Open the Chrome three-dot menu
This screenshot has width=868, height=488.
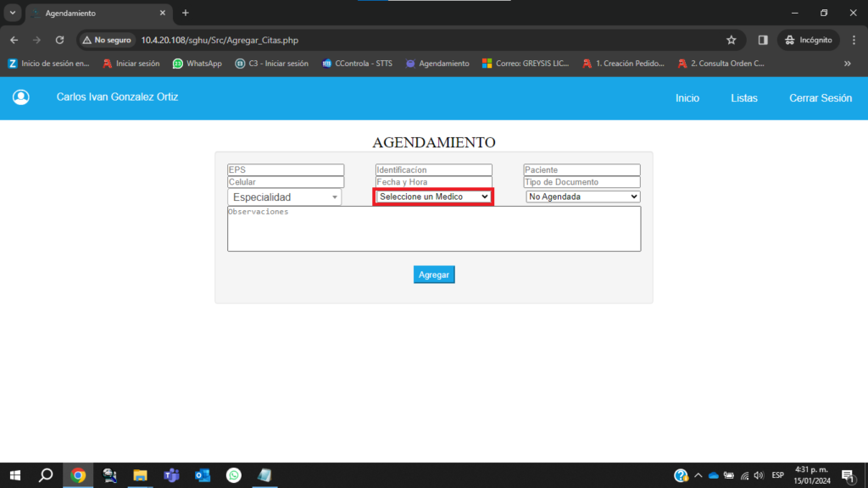[854, 40]
